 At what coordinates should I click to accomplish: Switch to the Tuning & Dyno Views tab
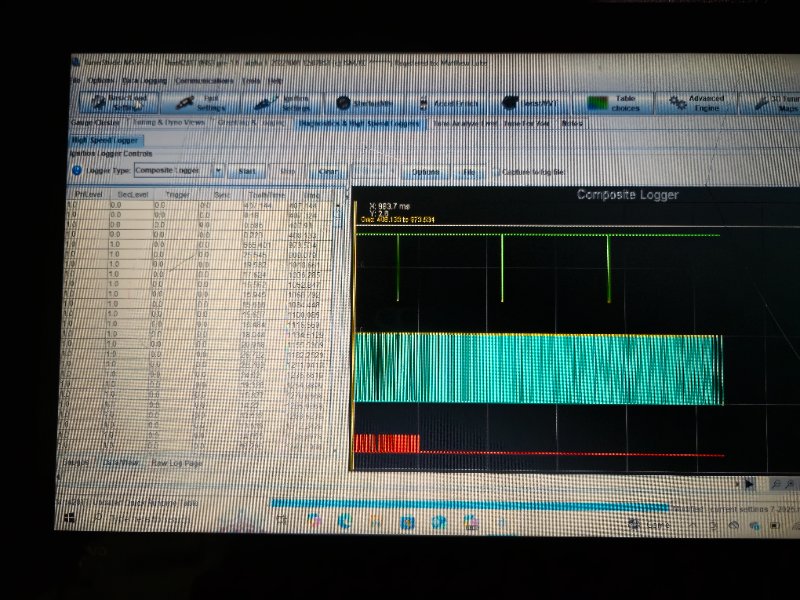point(166,123)
